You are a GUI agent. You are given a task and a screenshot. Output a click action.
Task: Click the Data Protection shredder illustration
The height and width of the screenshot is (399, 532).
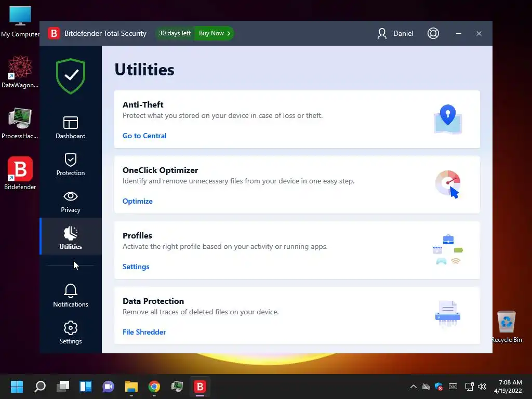point(448,314)
